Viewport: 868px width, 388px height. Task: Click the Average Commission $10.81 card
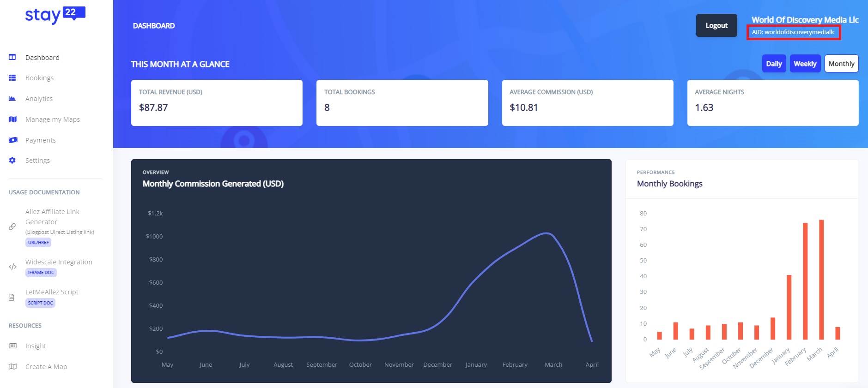tap(588, 103)
